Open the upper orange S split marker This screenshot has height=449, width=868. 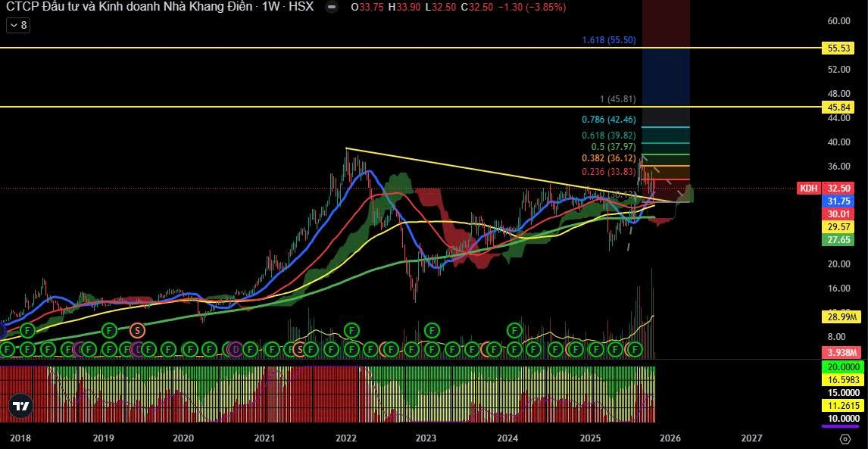[x=137, y=331]
